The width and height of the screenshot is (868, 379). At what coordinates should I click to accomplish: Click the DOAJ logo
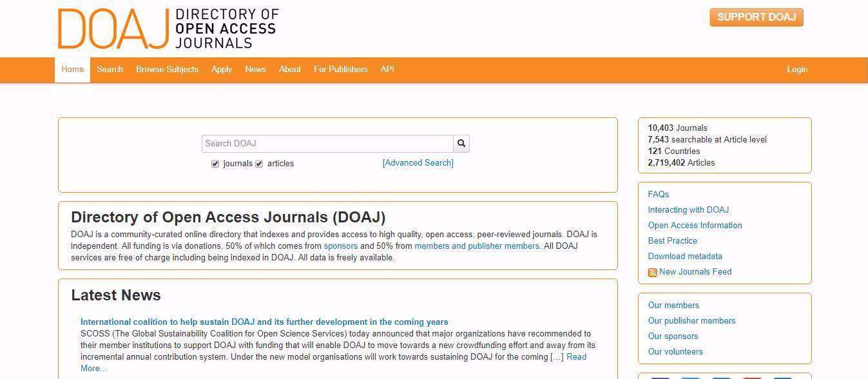168,28
